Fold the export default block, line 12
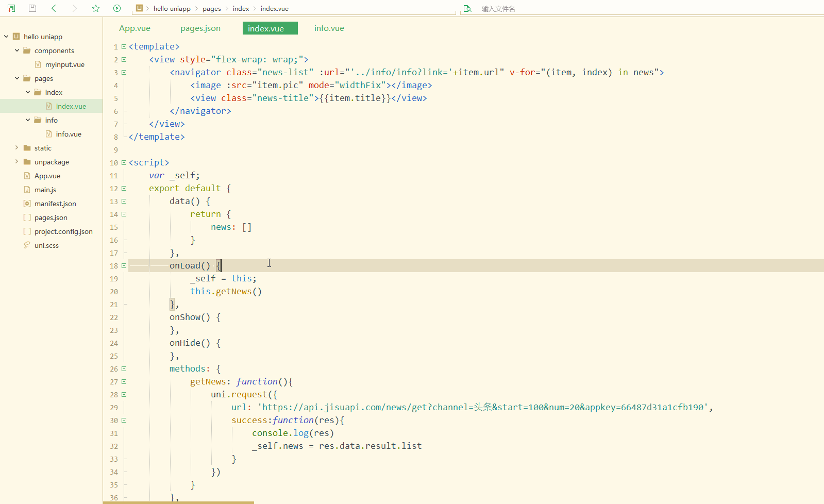Viewport: 824px width, 504px height. [x=124, y=189]
